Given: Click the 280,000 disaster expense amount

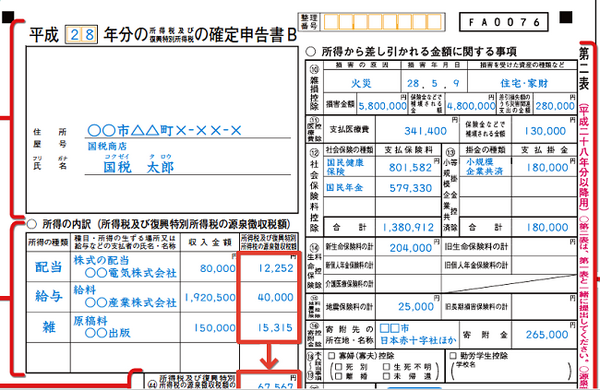Looking at the screenshot, I should [555, 106].
